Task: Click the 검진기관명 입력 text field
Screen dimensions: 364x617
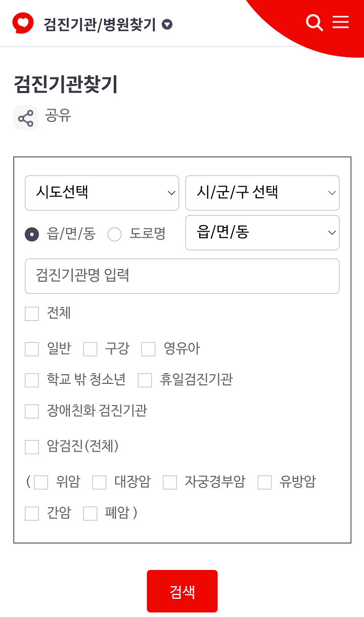Action: [x=182, y=276]
